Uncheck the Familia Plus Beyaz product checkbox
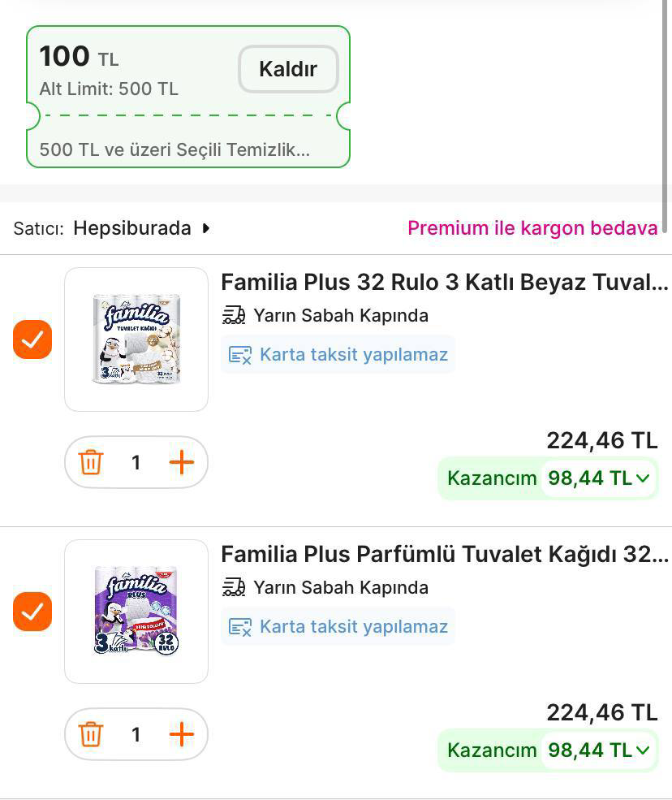The height and width of the screenshot is (800, 672). 32,339
